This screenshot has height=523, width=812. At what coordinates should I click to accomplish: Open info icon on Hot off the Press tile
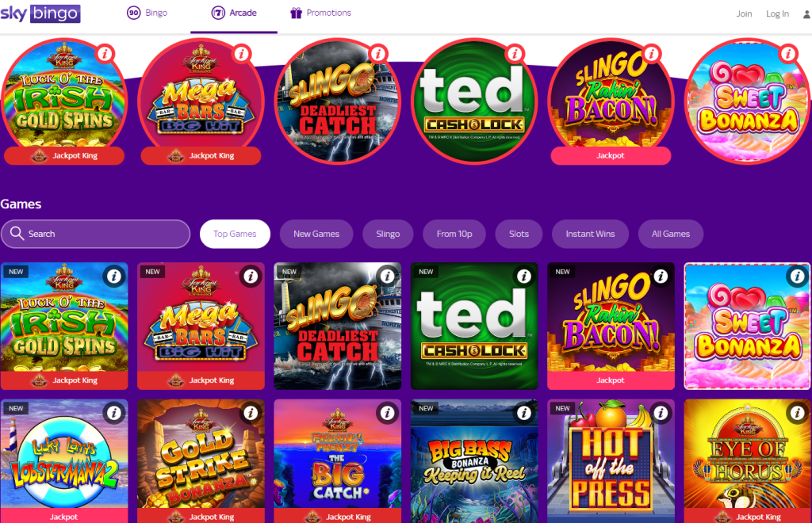pyautogui.click(x=661, y=413)
